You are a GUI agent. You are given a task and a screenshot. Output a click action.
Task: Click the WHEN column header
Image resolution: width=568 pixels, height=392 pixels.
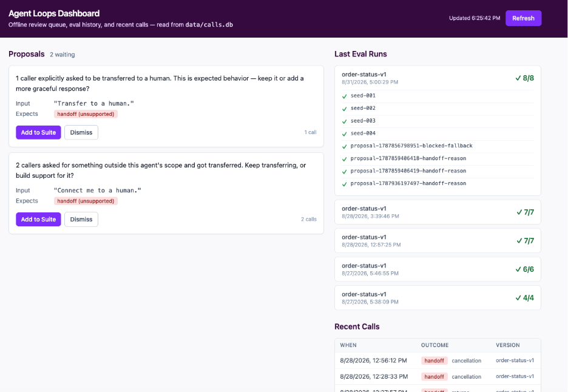tap(348, 345)
